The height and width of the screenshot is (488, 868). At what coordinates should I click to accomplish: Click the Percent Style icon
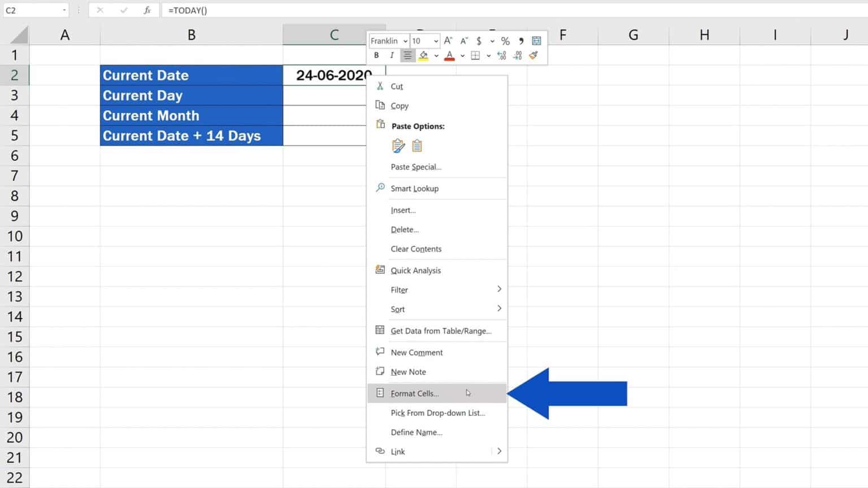coord(506,41)
